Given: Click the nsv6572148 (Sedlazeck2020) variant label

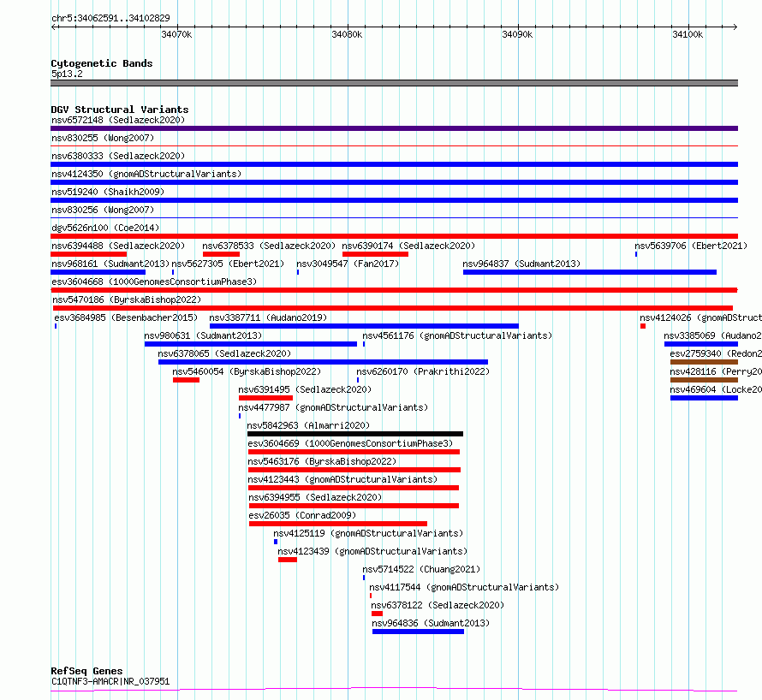Looking at the screenshot, I should [x=118, y=120].
